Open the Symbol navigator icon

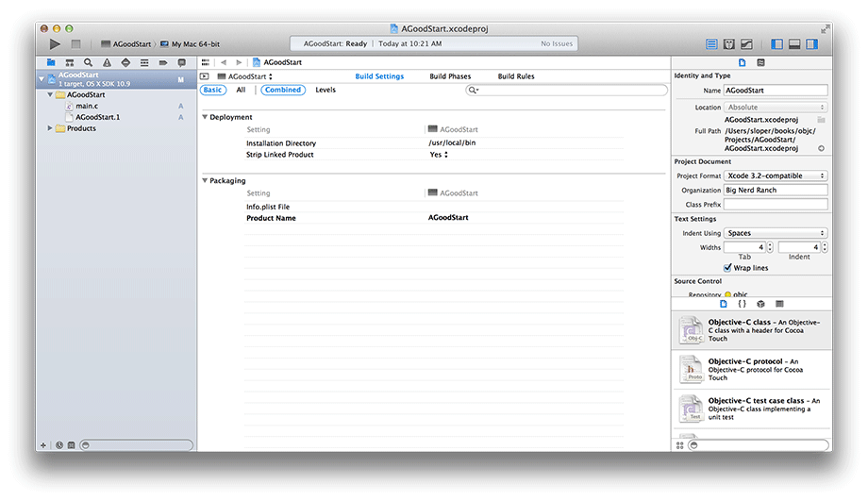click(x=70, y=62)
